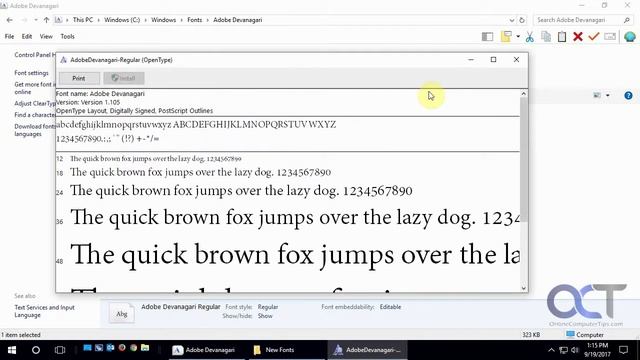Image resolution: width=640 pixels, height=360 pixels.
Task: Click the change view icon
Action: (x=597, y=96)
